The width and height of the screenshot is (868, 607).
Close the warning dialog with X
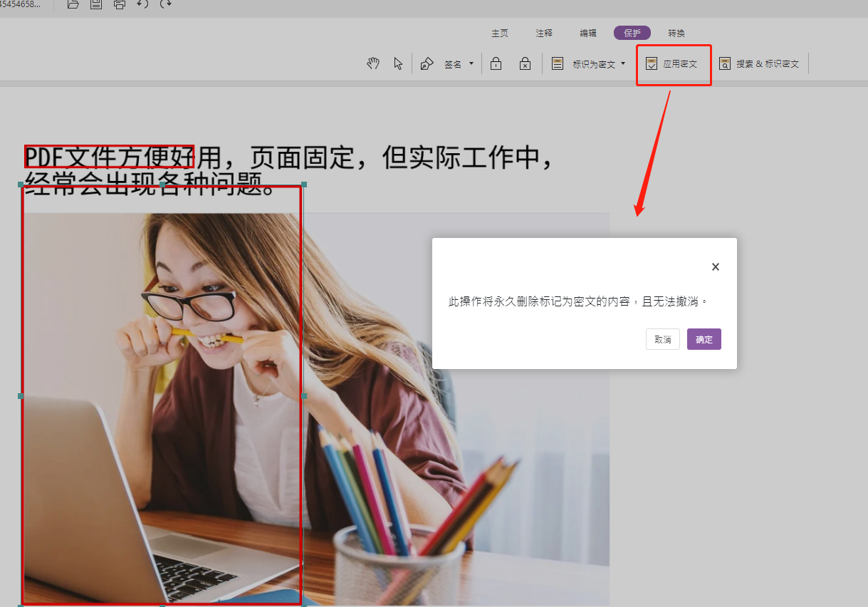[x=715, y=266]
